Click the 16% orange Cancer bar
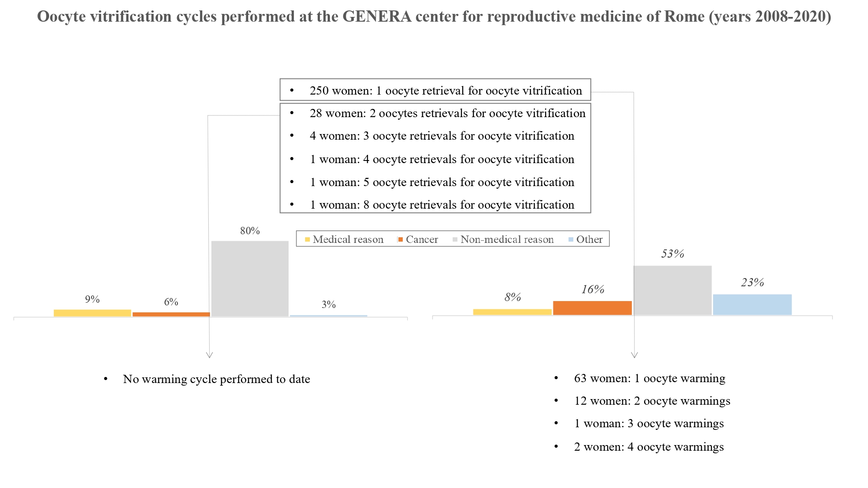 (x=592, y=308)
